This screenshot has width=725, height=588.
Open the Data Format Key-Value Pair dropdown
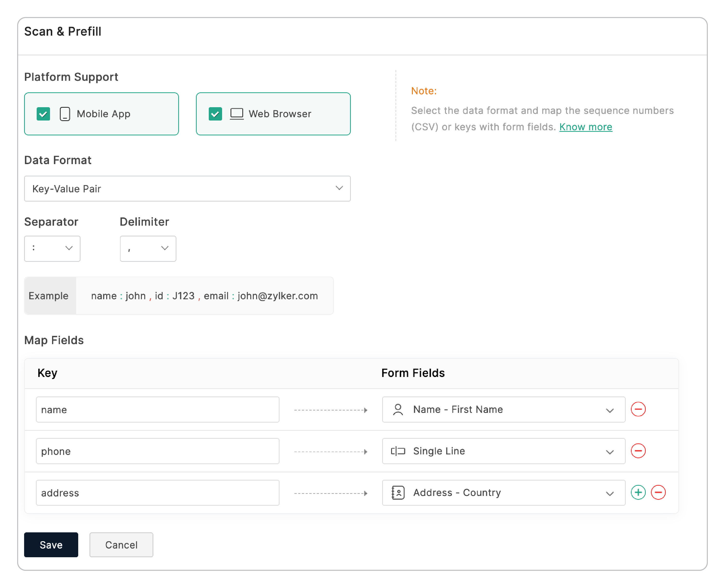[187, 189]
